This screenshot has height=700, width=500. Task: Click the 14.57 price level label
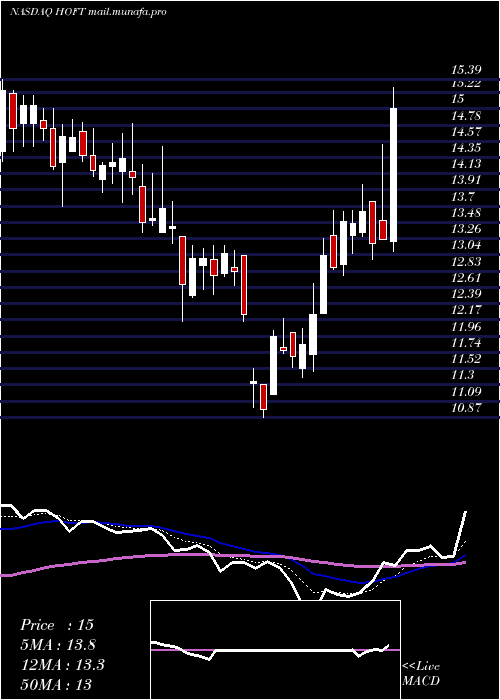[466, 132]
